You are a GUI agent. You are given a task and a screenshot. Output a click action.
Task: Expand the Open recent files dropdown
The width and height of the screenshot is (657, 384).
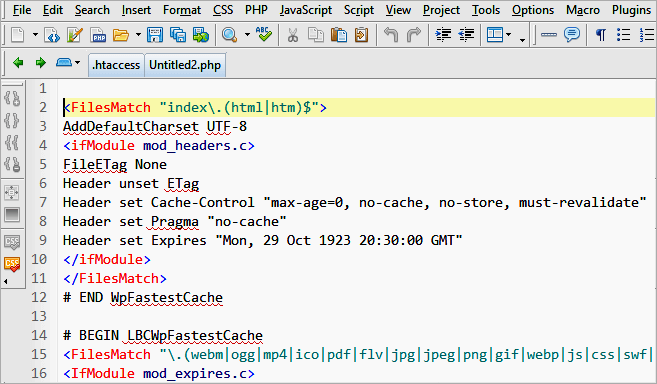138,35
